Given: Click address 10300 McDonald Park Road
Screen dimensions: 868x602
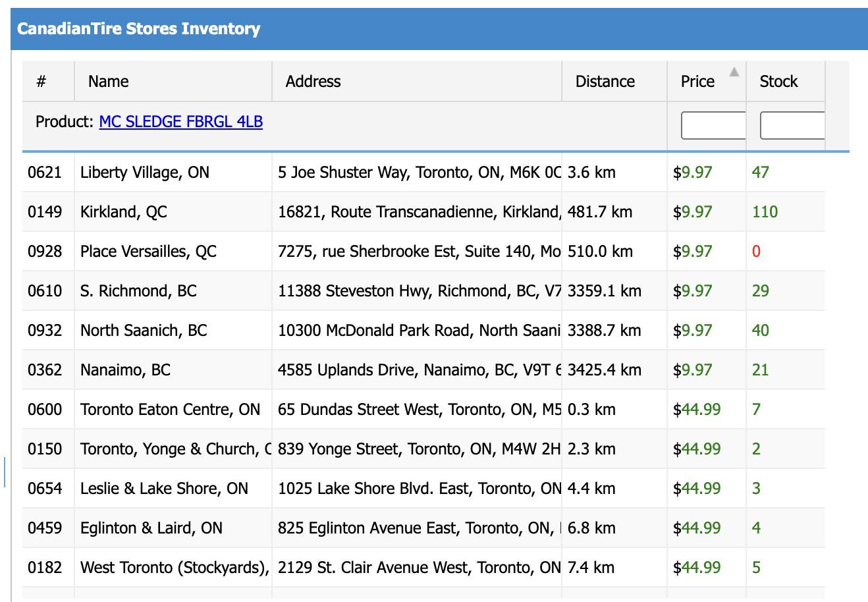Looking at the screenshot, I should click(x=420, y=331).
